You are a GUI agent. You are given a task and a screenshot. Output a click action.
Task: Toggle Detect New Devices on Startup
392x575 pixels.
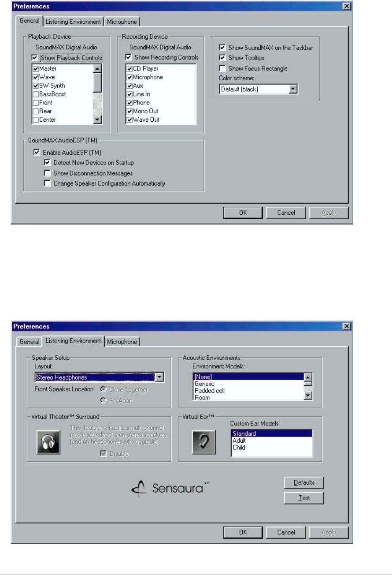(x=47, y=163)
